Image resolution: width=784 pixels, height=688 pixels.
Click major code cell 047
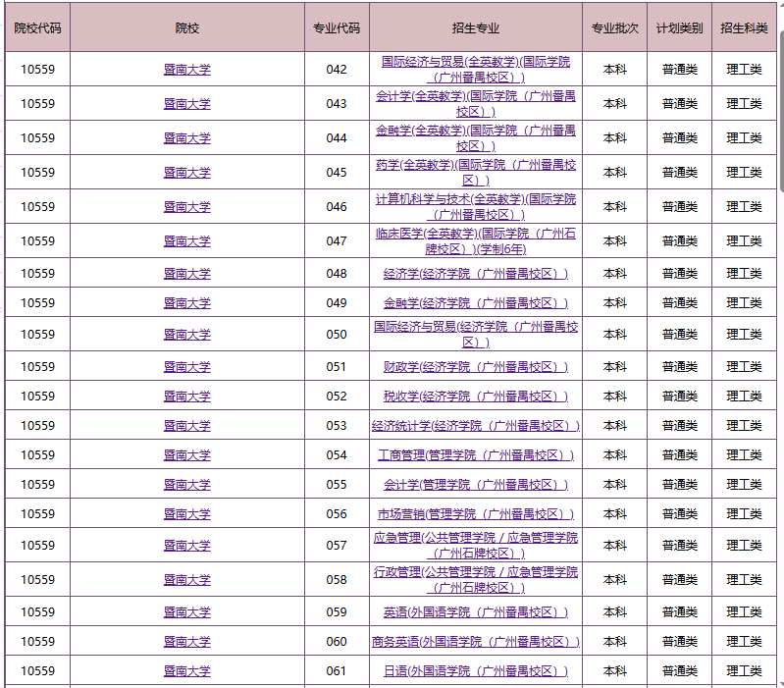pos(337,241)
